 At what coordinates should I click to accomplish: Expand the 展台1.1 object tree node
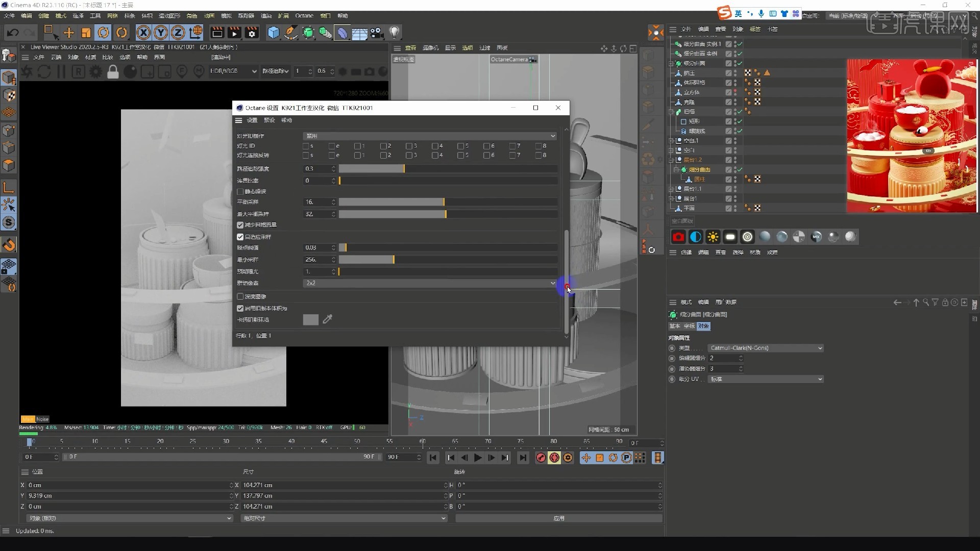671,189
